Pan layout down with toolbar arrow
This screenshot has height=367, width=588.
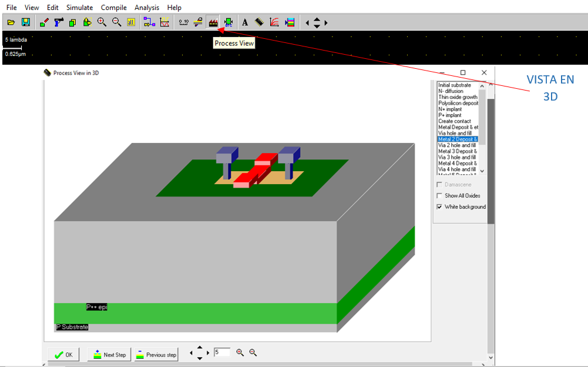pyautogui.click(x=317, y=26)
